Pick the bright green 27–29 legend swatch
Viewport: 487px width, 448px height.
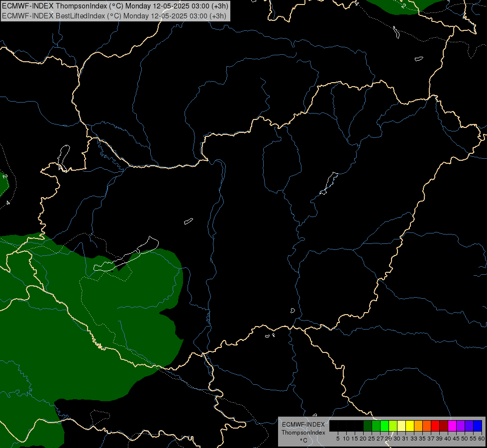[385, 426]
